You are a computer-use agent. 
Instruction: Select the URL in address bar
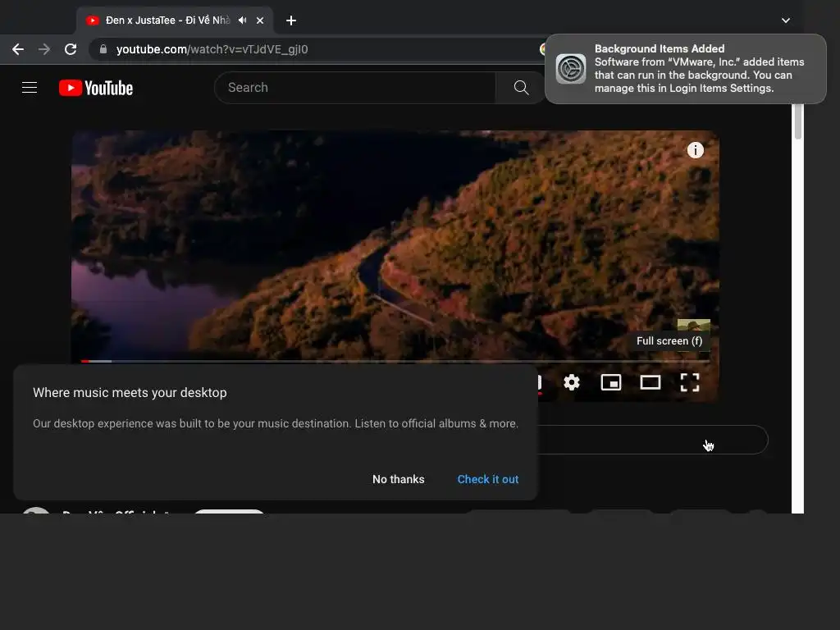click(212, 49)
